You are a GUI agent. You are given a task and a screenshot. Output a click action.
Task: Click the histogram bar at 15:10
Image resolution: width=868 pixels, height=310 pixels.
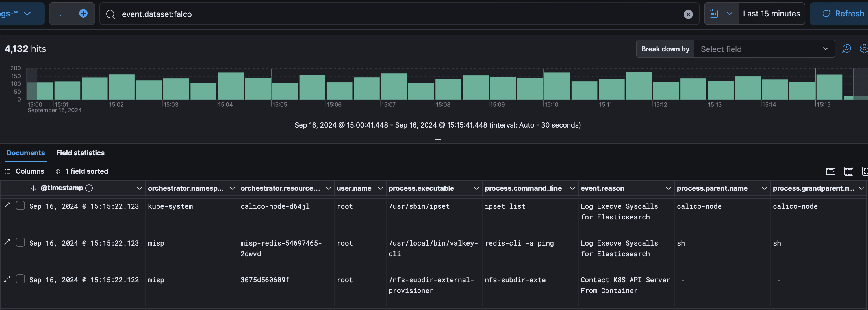tap(557, 86)
